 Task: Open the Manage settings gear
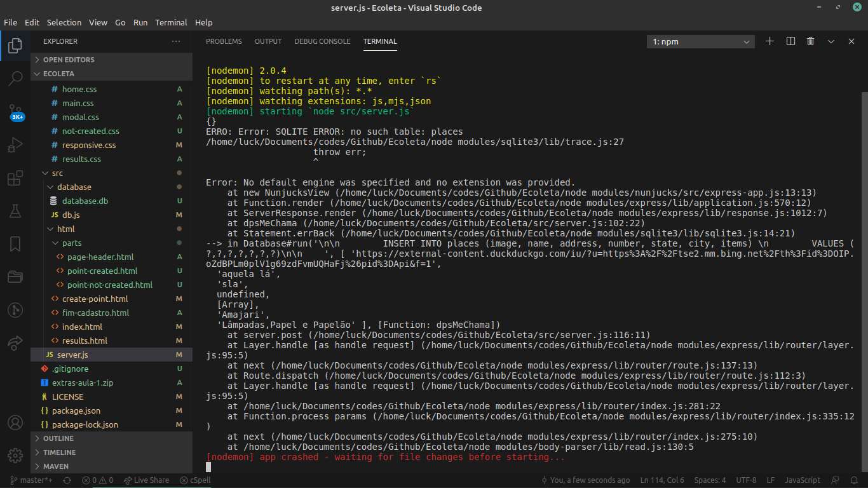pos(15,456)
